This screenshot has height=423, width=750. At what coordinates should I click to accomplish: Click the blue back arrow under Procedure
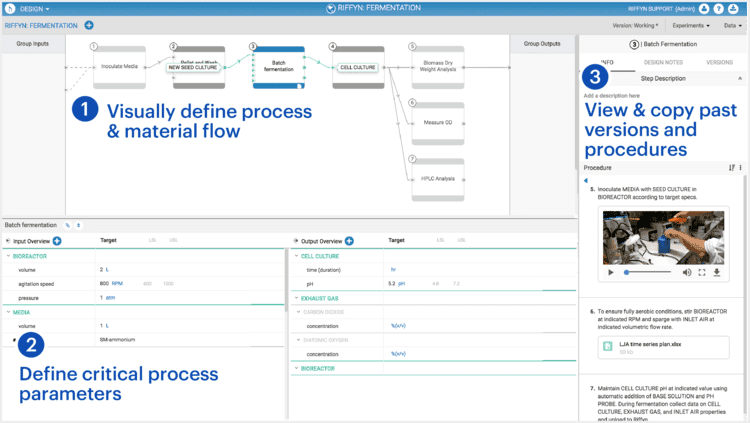586,180
